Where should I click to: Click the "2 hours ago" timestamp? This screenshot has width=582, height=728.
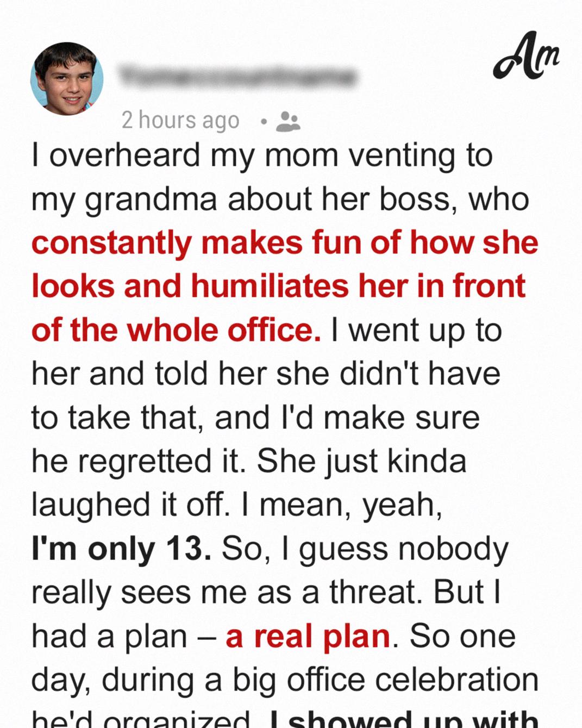tap(180, 120)
